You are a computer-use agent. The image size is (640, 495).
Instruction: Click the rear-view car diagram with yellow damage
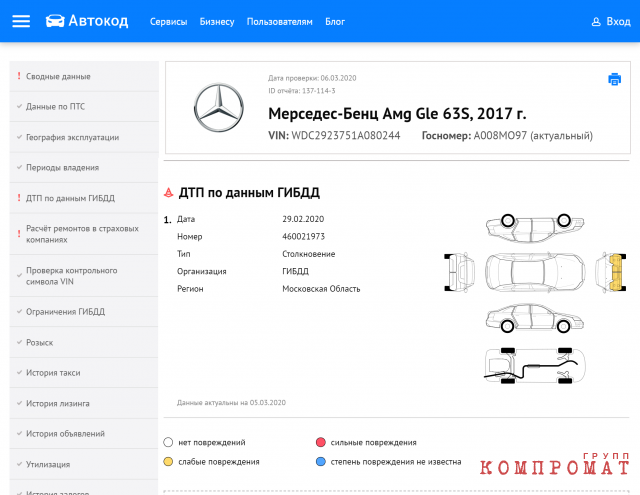point(611,272)
